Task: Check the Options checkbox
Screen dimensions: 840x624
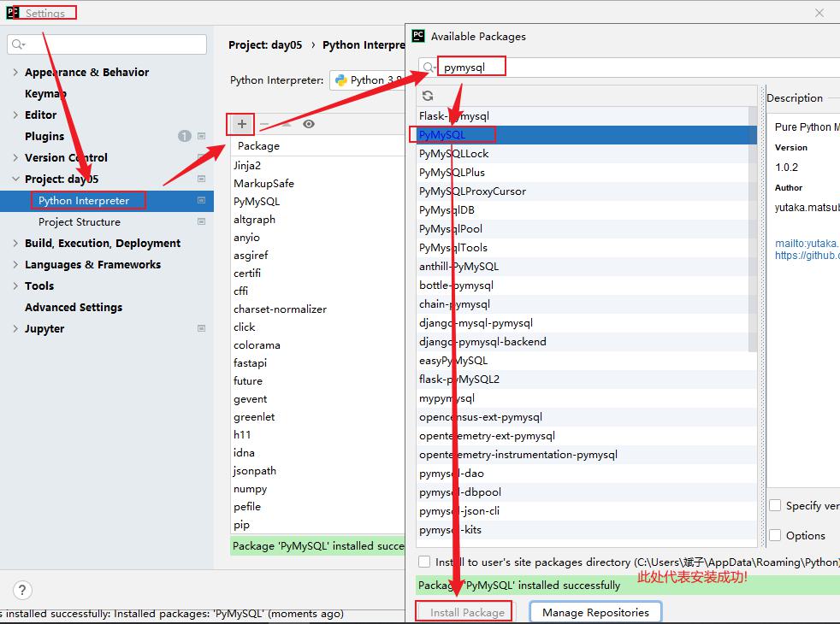Action: click(x=775, y=535)
